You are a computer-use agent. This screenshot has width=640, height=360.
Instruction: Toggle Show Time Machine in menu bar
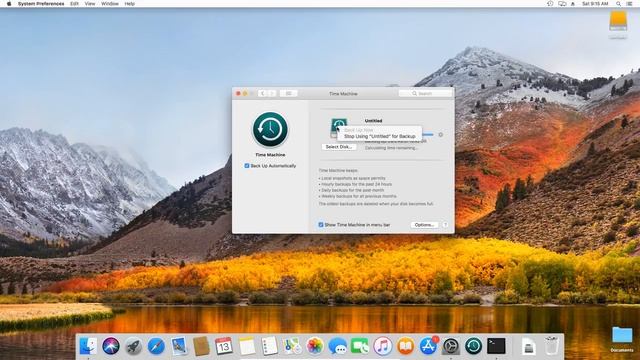click(x=321, y=224)
